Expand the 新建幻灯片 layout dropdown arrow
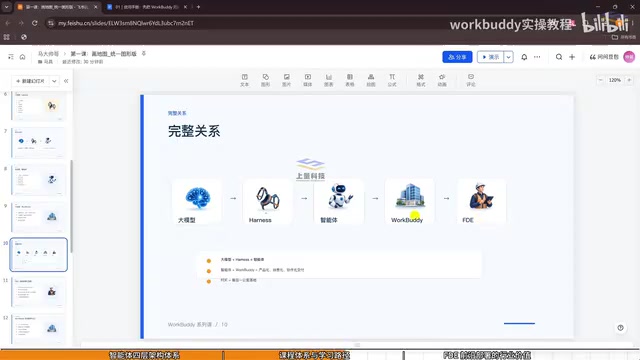Viewport: 640px width, 360px height. (x=54, y=81)
